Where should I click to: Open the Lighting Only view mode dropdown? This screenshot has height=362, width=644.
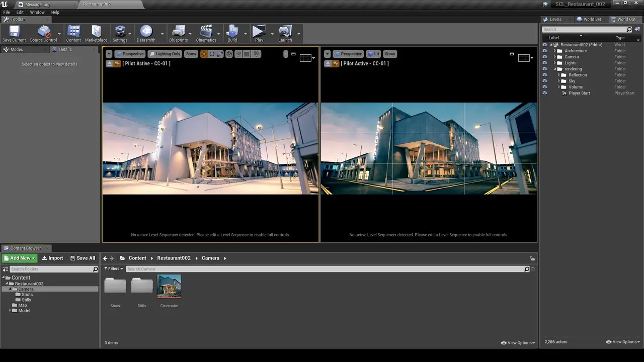(165, 54)
